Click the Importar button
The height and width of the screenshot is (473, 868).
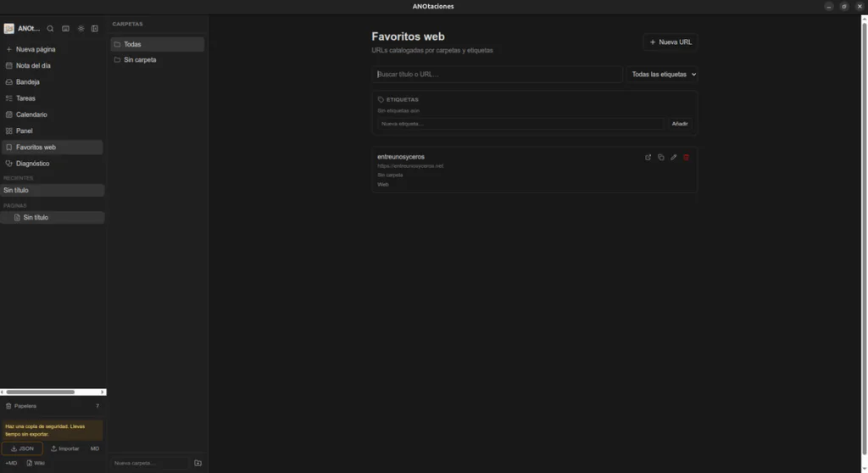65,448
